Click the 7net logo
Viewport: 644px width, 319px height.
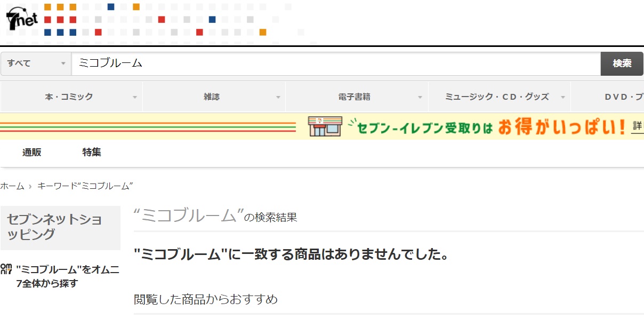click(22, 20)
